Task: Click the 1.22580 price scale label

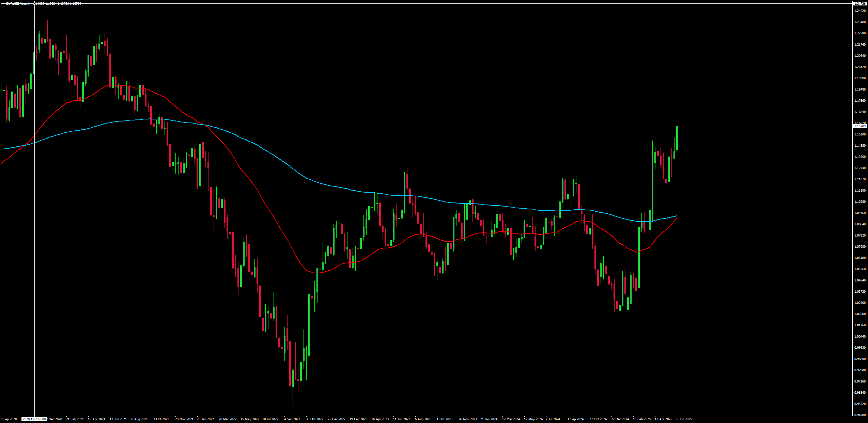Action: pos(860,33)
